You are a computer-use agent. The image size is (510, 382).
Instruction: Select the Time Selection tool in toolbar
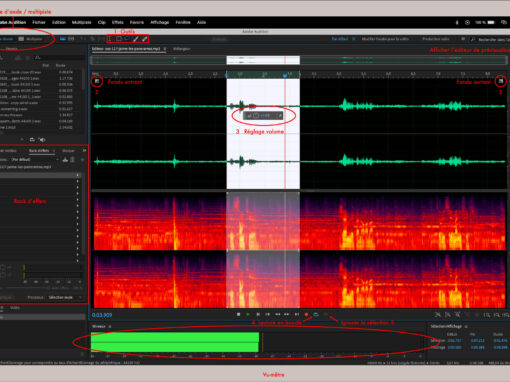[110, 39]
